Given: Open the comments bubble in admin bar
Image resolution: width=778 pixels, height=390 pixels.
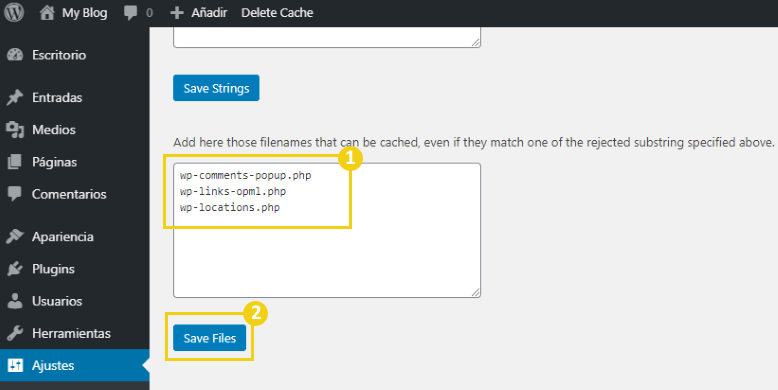Looking at the screenshot, I should pyautogui.click(x=130, y=13).
